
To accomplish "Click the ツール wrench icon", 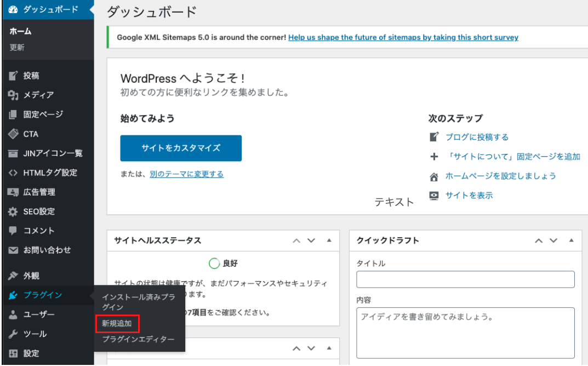I will click(x=13, y=334).
